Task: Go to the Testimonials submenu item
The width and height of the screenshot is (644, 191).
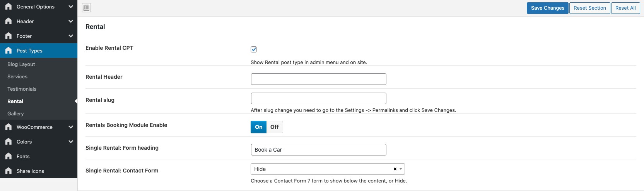Action: point(22,89)
